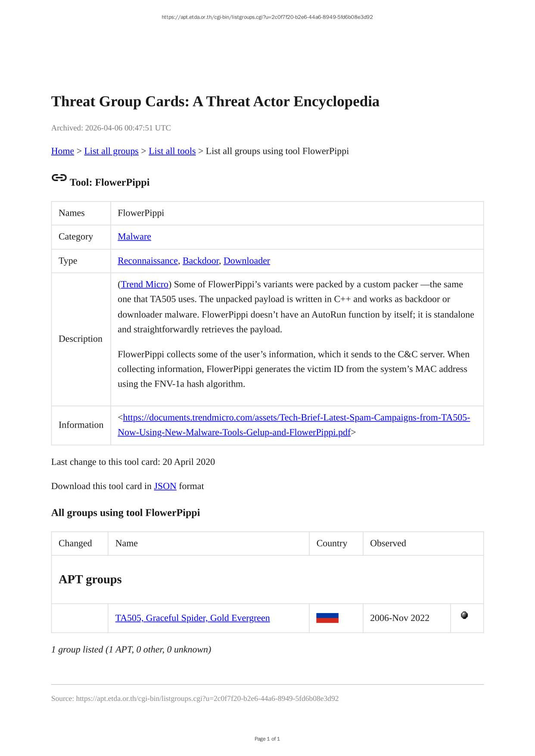Click the dark sphere status icon

(464, 615)
